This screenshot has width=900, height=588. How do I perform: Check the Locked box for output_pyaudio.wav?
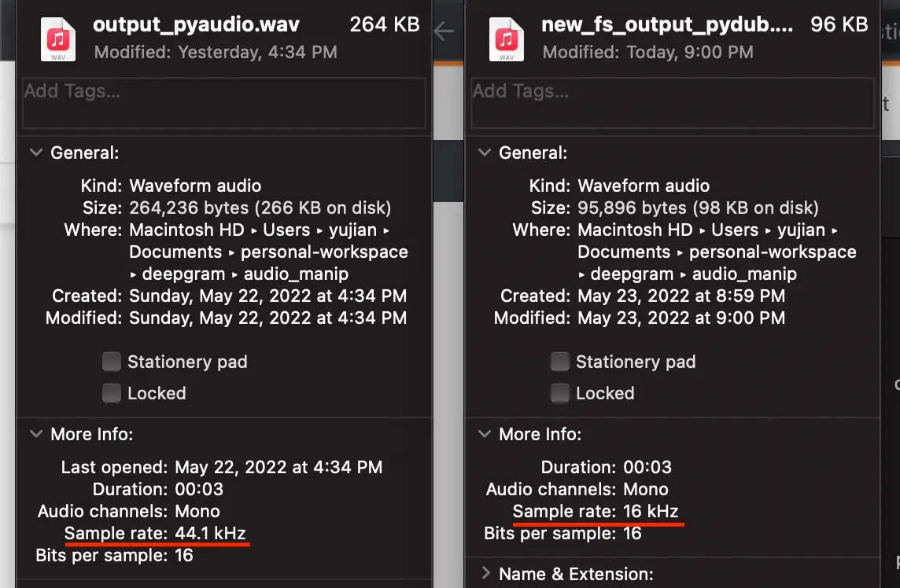coord(111,393)
